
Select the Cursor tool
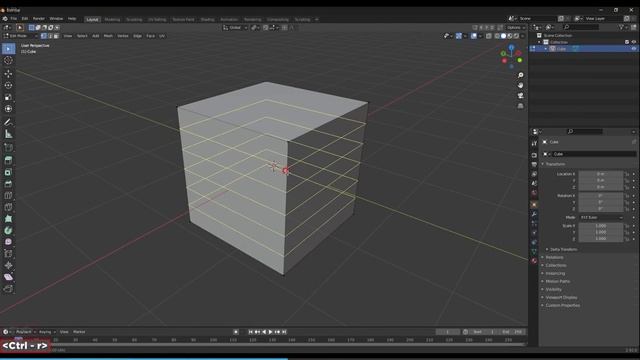pos(8,60)
